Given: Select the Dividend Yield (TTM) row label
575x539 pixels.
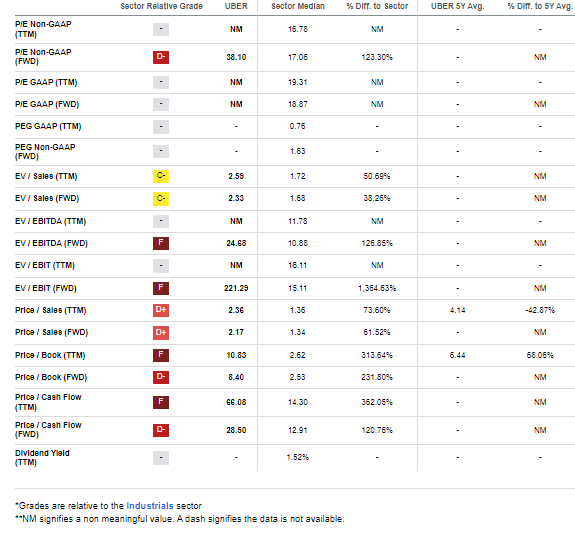Looking at the screenshot, I should click(42, 458).
